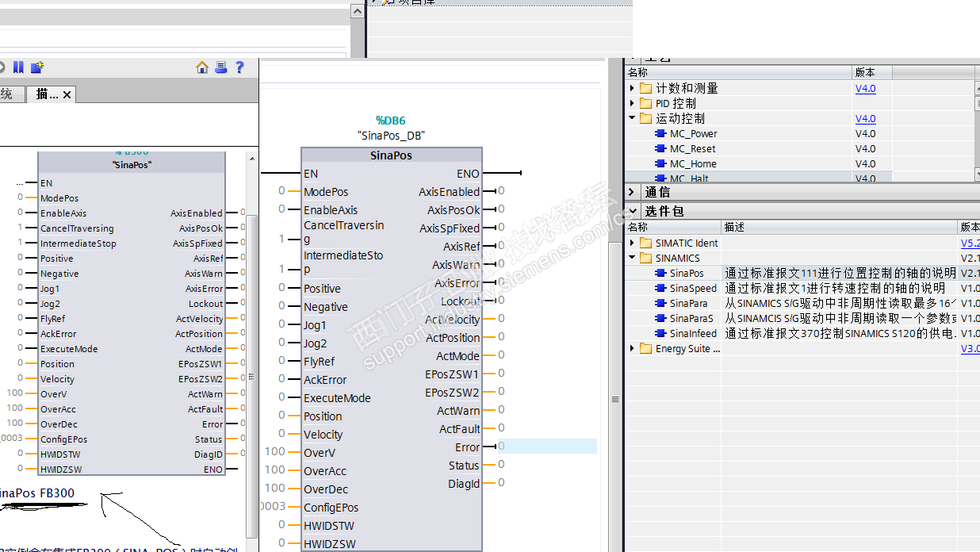This screenshot has height=552, width=980.
Task: Select the SinaSpeed library block icon
Action: coord(660,289)
